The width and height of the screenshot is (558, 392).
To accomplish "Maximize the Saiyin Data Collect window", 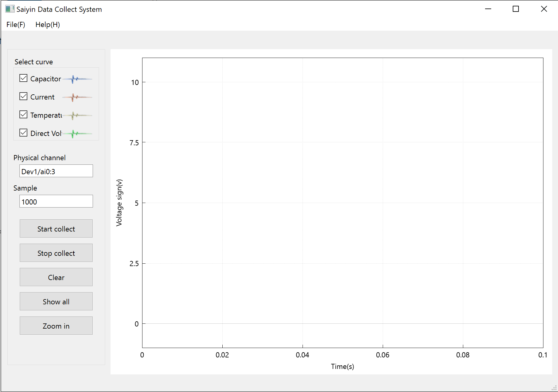I will click(515, 9).
